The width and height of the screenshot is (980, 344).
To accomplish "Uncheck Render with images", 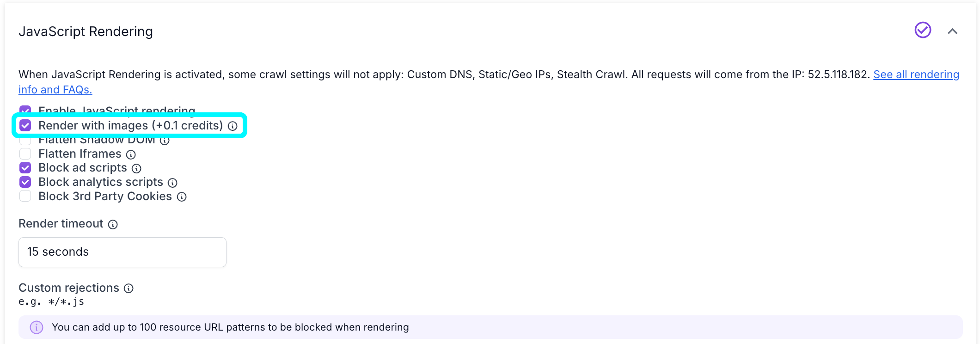I will point(25,125).
